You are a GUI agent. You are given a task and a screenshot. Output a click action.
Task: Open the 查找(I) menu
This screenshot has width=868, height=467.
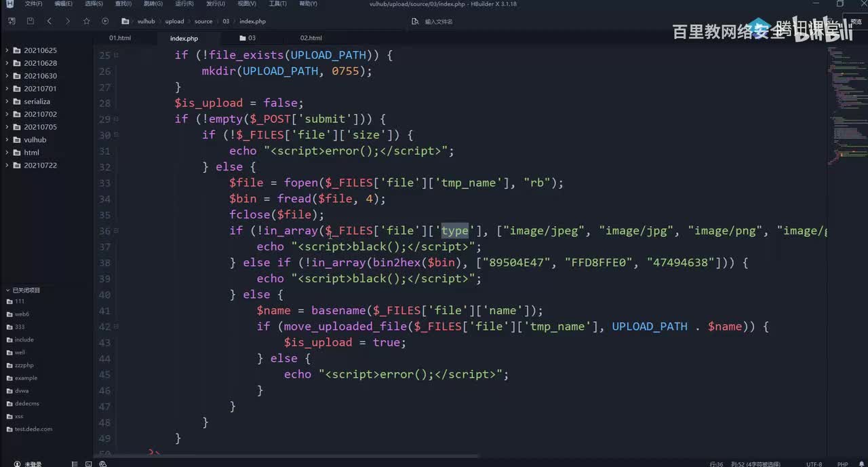pyautogui.click(x=123, y=3)
